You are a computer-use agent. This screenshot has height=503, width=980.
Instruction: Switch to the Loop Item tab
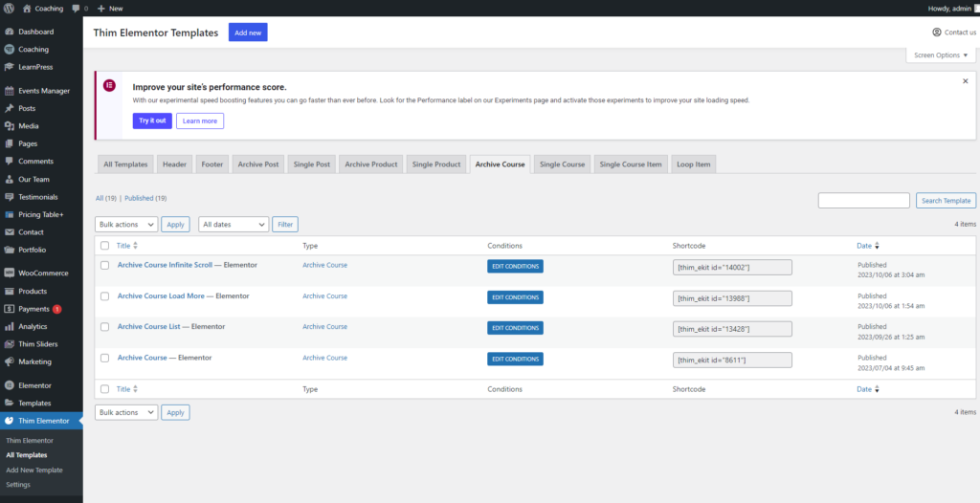click(x=694, y=164)
